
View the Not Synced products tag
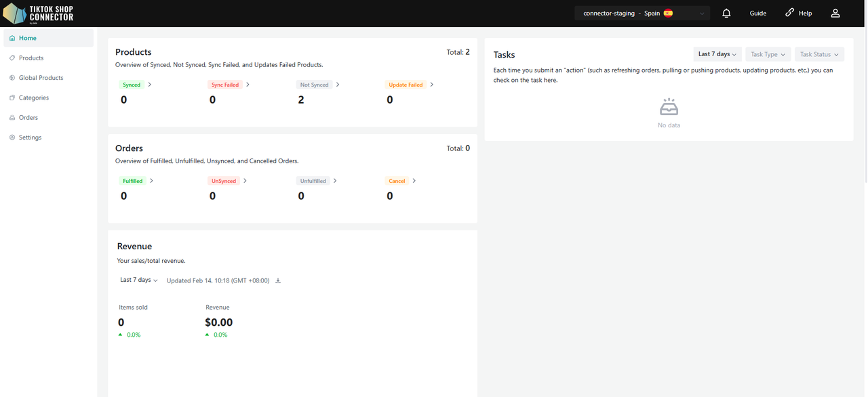click(314, 85)
